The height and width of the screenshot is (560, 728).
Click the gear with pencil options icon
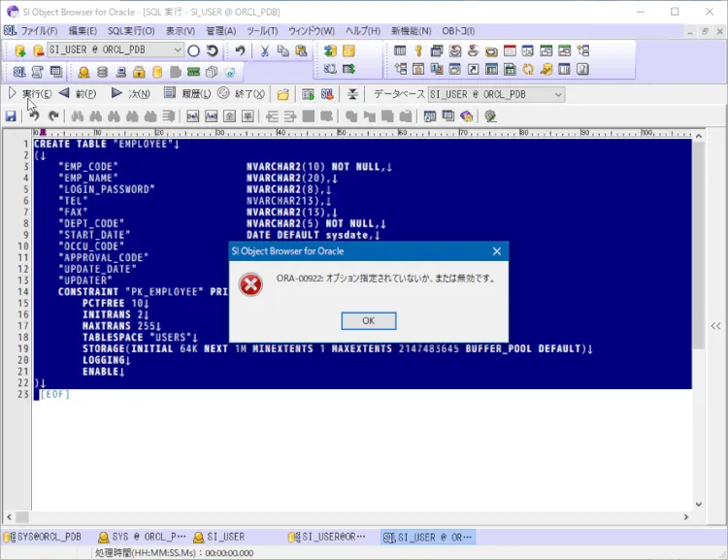pos(491,116)
